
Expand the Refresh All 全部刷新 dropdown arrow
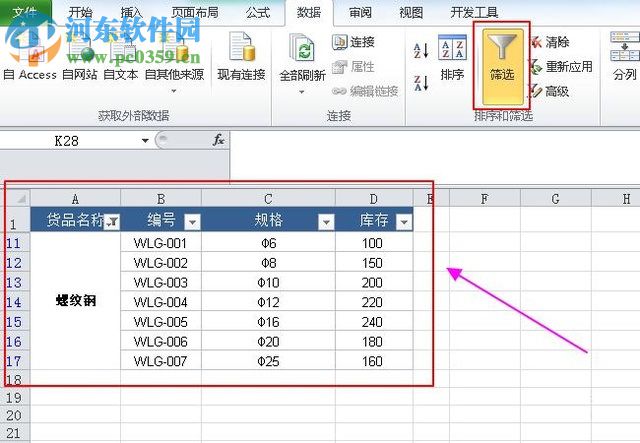pyautogui.click(x=302, y=92)
